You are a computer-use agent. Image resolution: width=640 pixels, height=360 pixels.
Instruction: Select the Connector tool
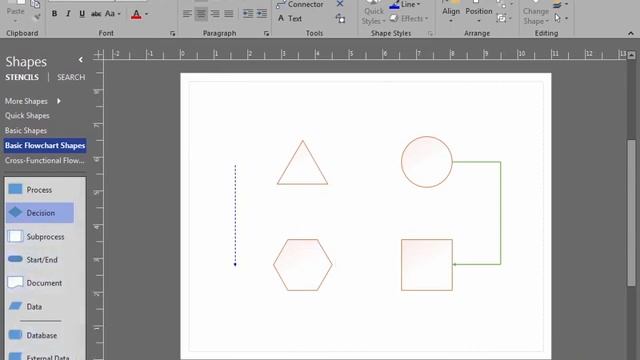pyautogui.click(x=300, y=4)
